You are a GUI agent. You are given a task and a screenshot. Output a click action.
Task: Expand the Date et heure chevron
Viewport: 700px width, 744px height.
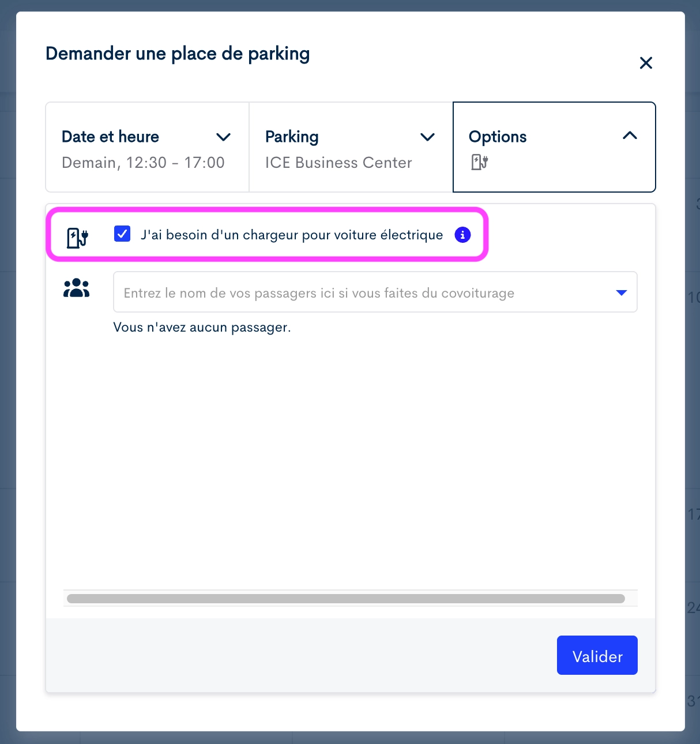pos(223,137)
